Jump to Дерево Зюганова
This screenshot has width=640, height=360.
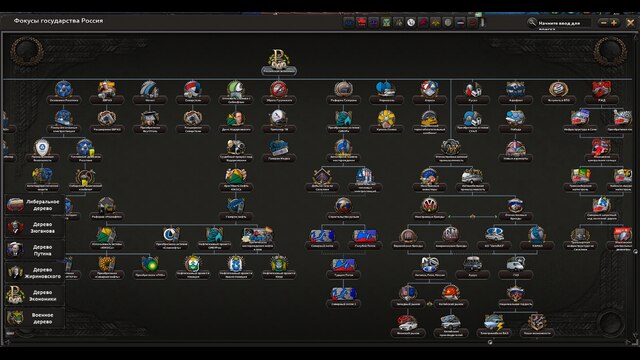(35, 228)
